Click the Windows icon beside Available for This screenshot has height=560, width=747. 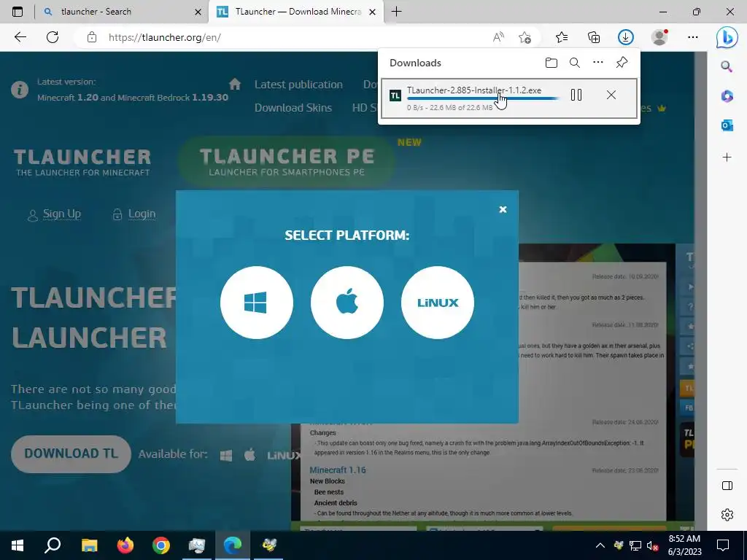coord(226,455)
